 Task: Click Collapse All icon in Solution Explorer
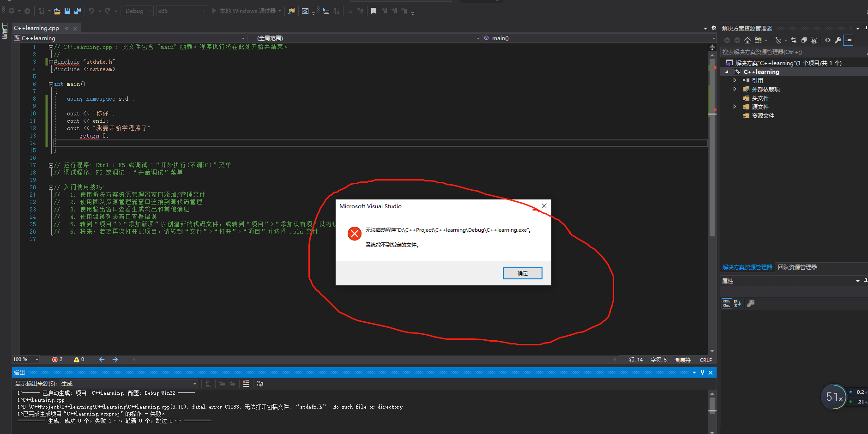click(804, 40)
